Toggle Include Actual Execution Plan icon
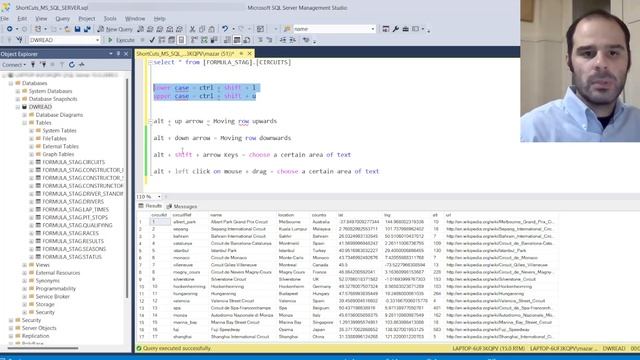 193,40
